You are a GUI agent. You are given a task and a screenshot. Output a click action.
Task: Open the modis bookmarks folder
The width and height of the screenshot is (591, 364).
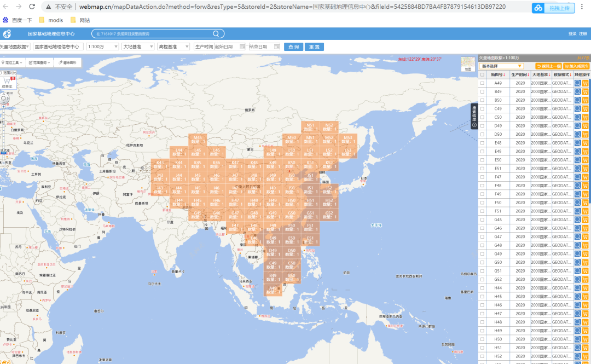(51, 20)
